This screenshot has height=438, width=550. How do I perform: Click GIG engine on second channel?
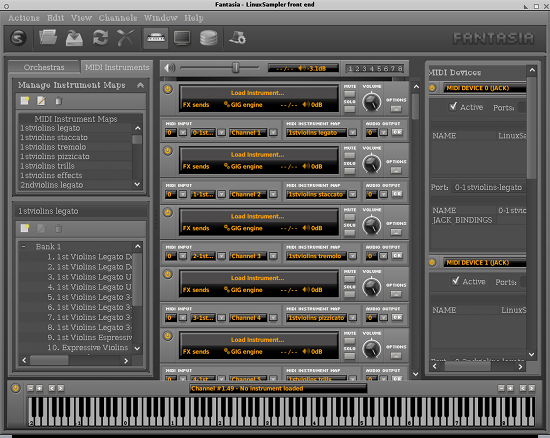(x=243, y=166)
